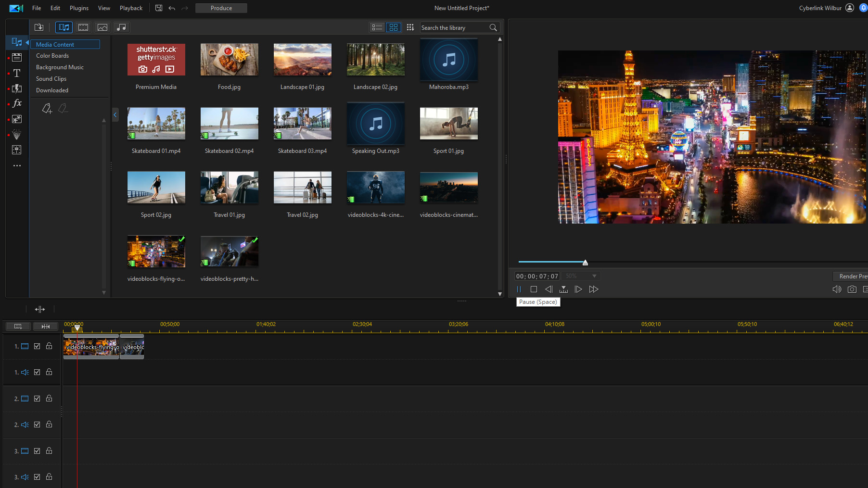Open the Title Room panel
The width and height of the screenshot is (868, 488).
pos(17,73)
